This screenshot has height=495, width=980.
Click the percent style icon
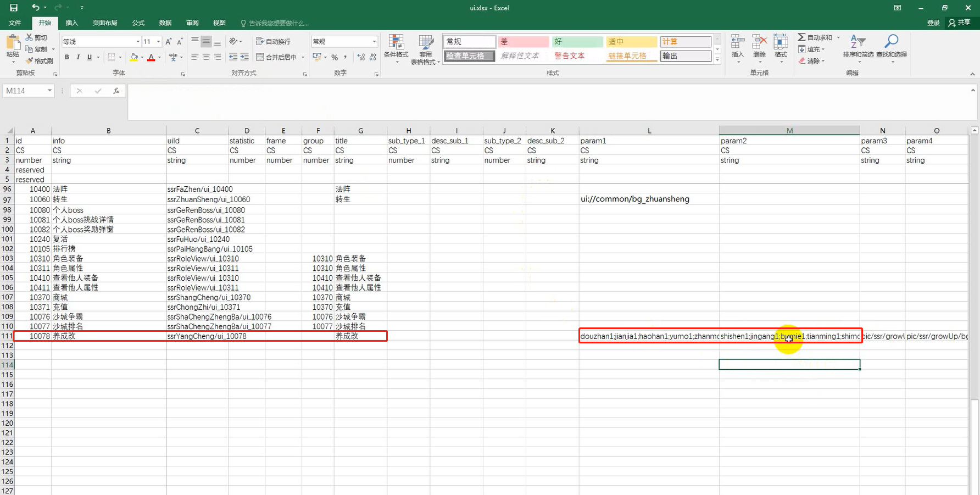pos(335,57)
